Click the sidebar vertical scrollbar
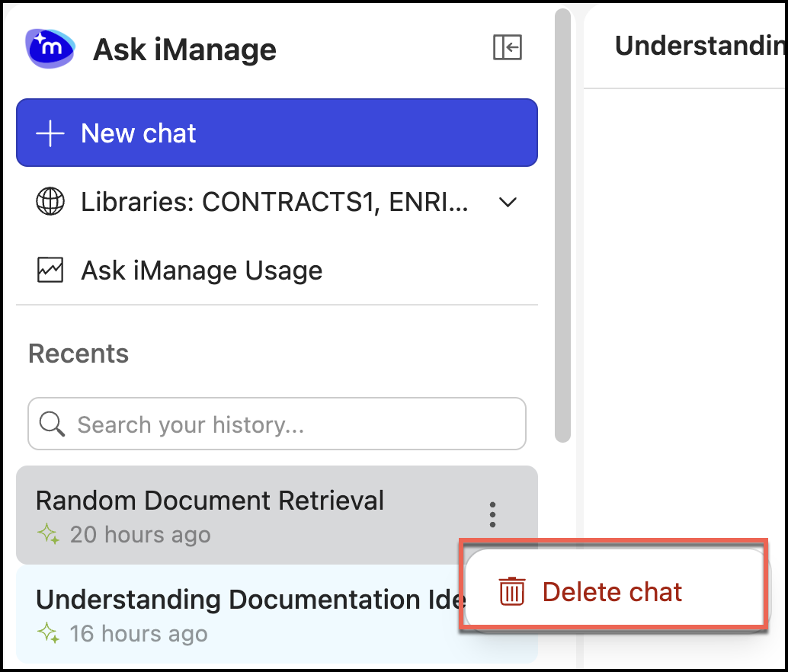The height and width of the screenshot is (672, 788). click(x=562, y=229)
